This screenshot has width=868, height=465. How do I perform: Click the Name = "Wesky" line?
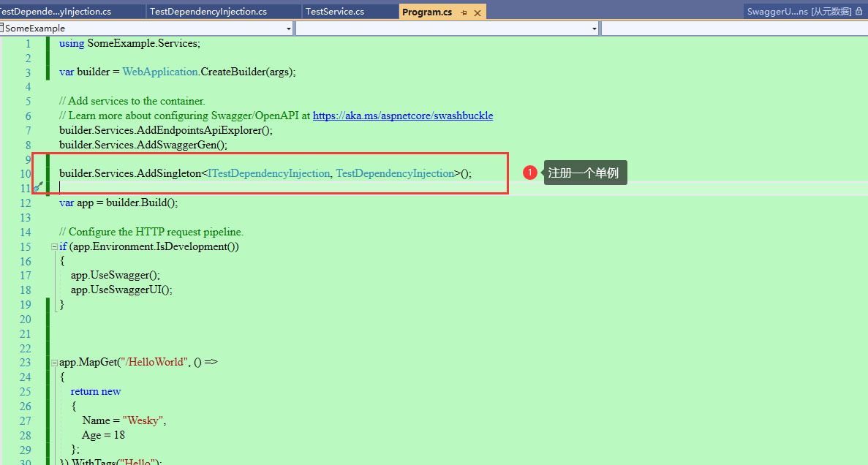124,420
